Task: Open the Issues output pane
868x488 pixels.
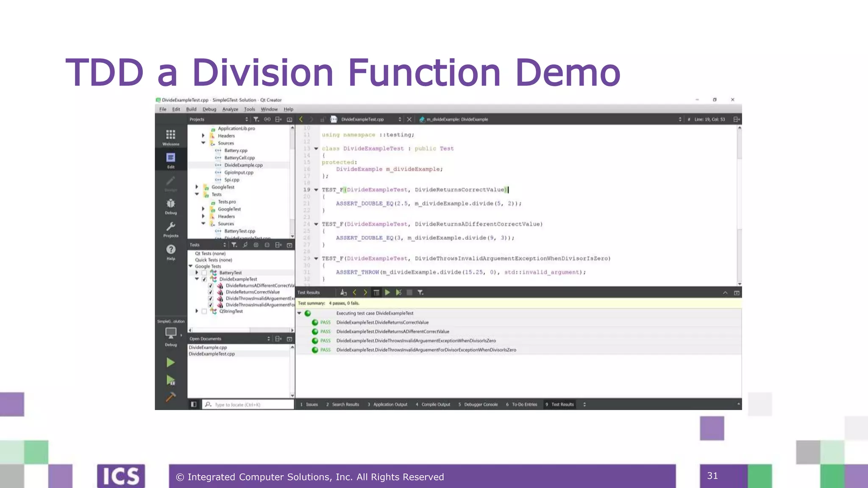Action: (x=309, y=405)
